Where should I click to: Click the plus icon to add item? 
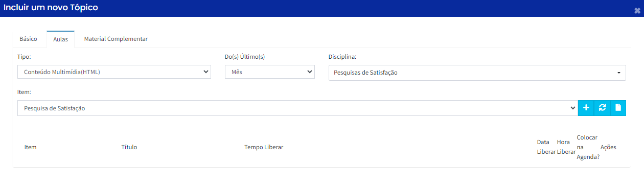pyautogui.click(x=586, y=108)
